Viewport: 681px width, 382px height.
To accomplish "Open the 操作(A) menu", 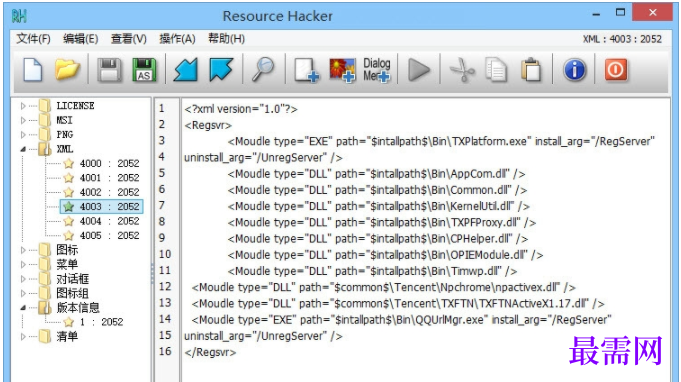I will (x=177, y=39).
